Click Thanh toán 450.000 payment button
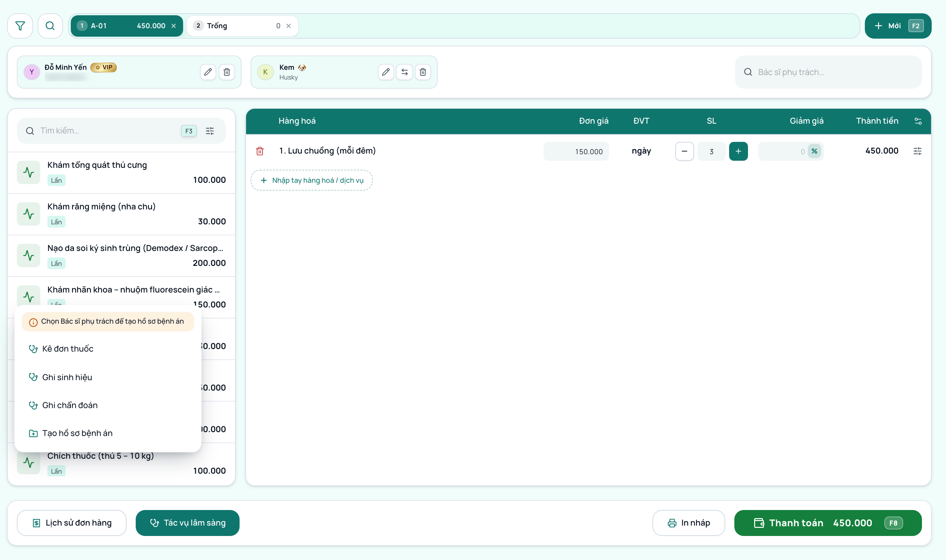The width and height of the screenshot is (946, 560). click(x=828, y=523)
